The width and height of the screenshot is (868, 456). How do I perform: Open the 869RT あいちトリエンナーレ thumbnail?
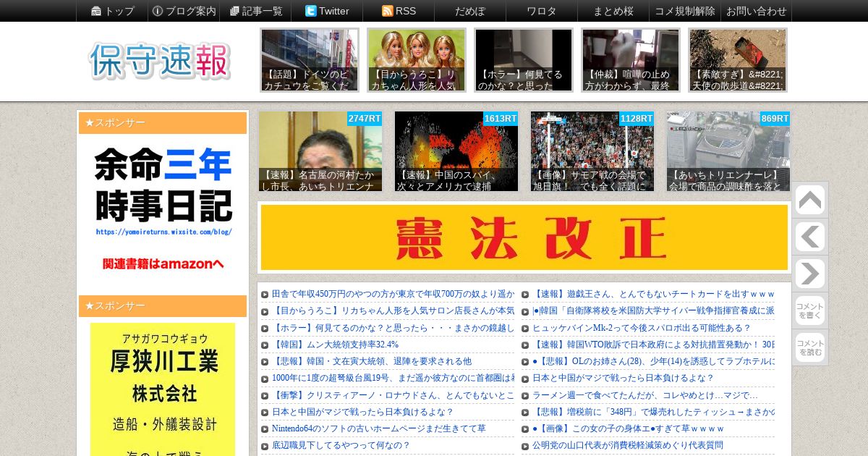tap(728, 151)
